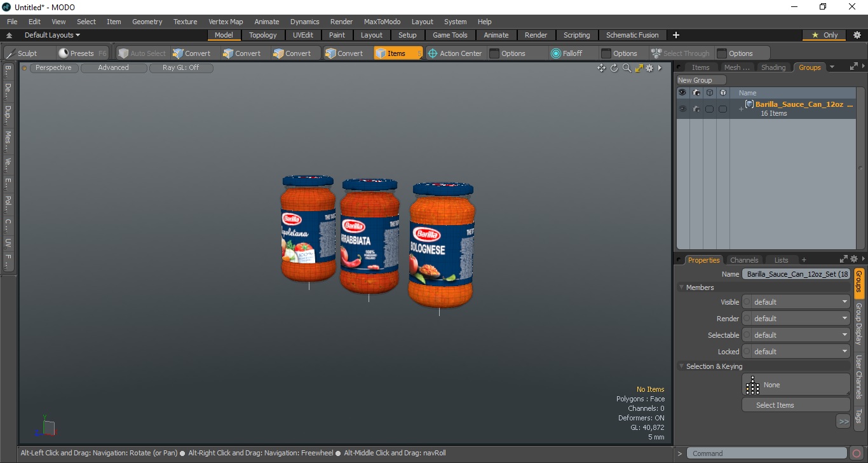Toggle the Only star button
This screenshot has width=868, height=463.
point(825,35)
